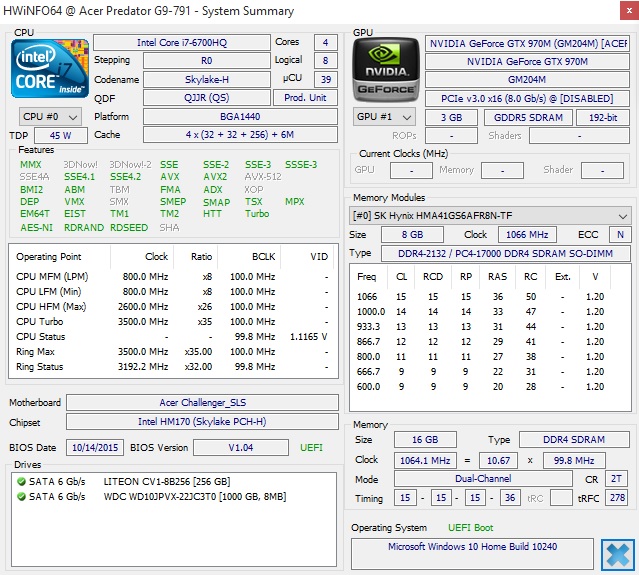Click the 16 GB total memory size field
Viewport: 639px width, 575px height.
[x=425, y=440]
